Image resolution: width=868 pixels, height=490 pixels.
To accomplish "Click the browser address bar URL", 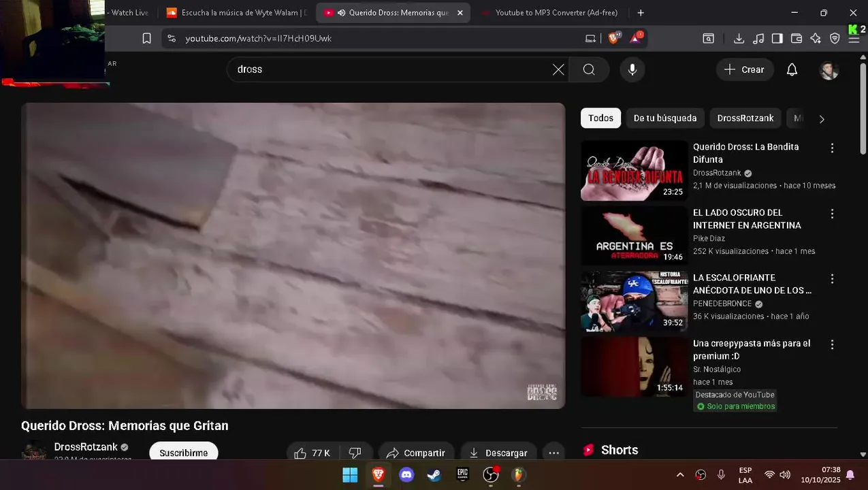I will tap(259, 39).
